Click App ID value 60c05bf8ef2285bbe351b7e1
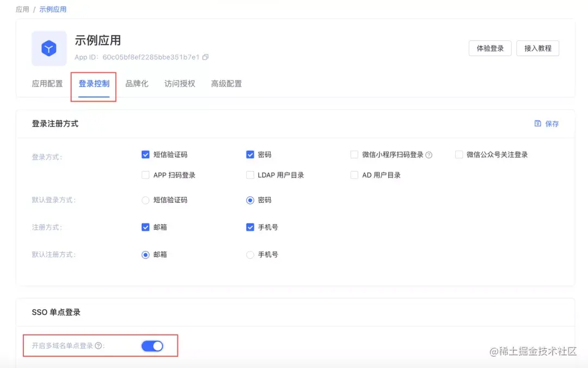This screenshot has height=368, width=588. [151, 57]
